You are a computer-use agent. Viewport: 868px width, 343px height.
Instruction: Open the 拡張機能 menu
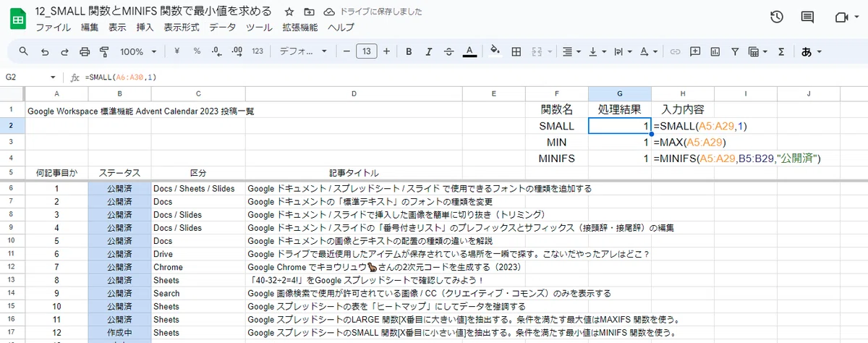point(300,27)
